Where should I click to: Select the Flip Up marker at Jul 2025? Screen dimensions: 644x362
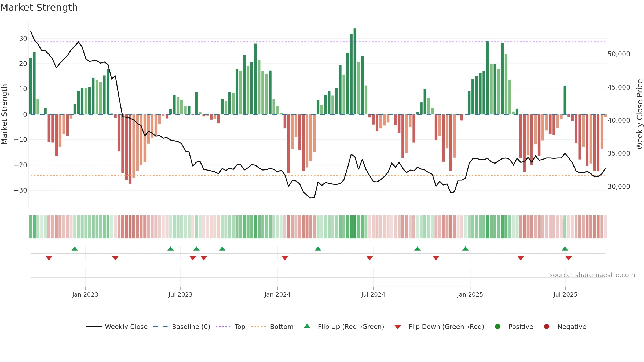pos(565,249)
